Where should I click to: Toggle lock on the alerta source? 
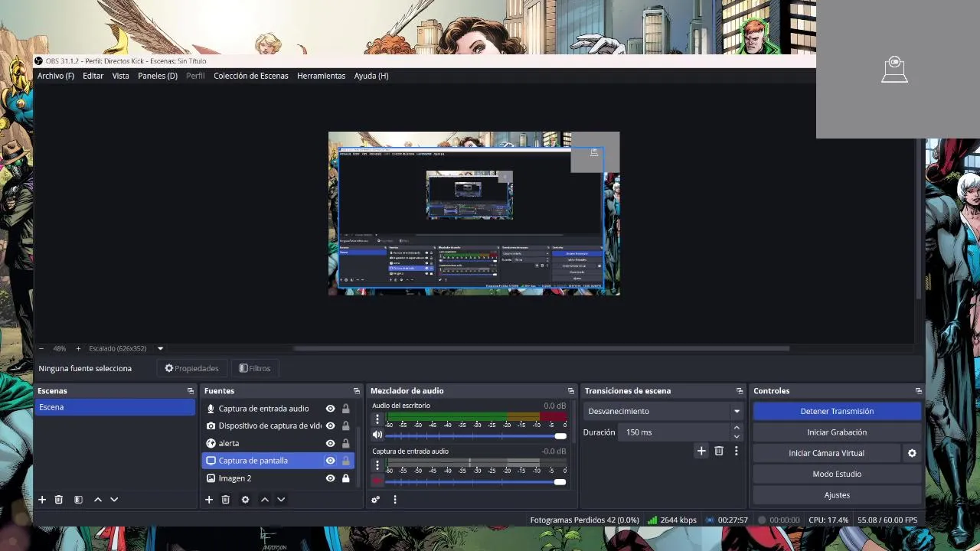(x=346, y=443)
